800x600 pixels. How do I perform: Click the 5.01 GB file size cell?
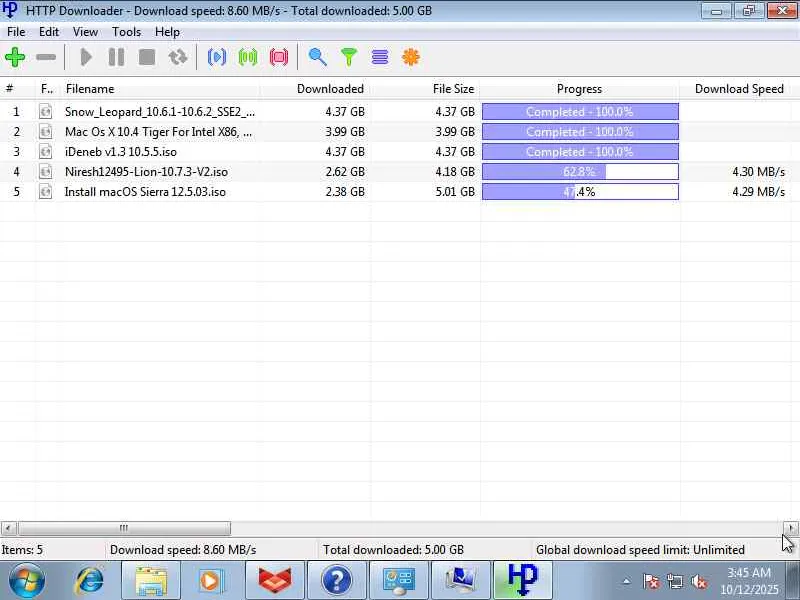(x=455, y=192)
